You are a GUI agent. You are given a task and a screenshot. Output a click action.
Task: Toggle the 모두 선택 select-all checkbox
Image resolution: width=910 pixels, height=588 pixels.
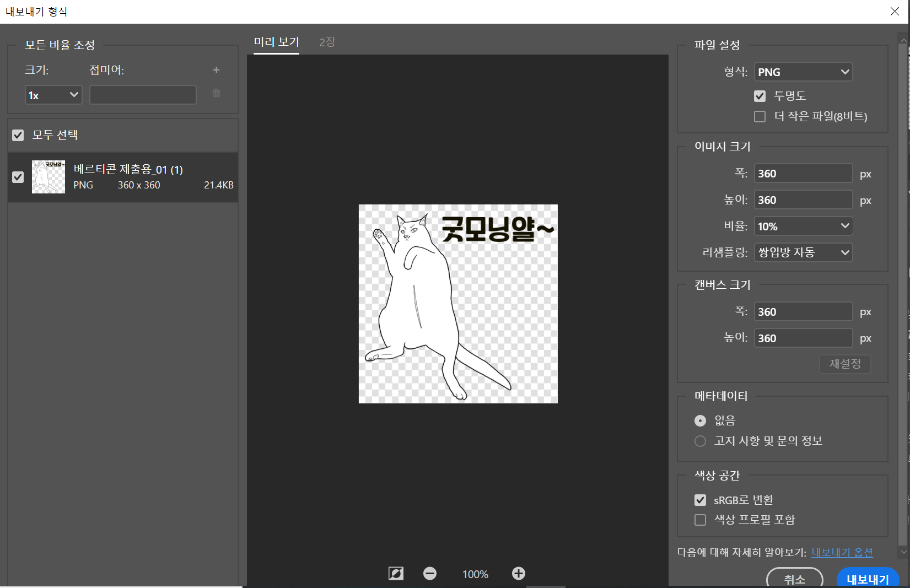18,134
